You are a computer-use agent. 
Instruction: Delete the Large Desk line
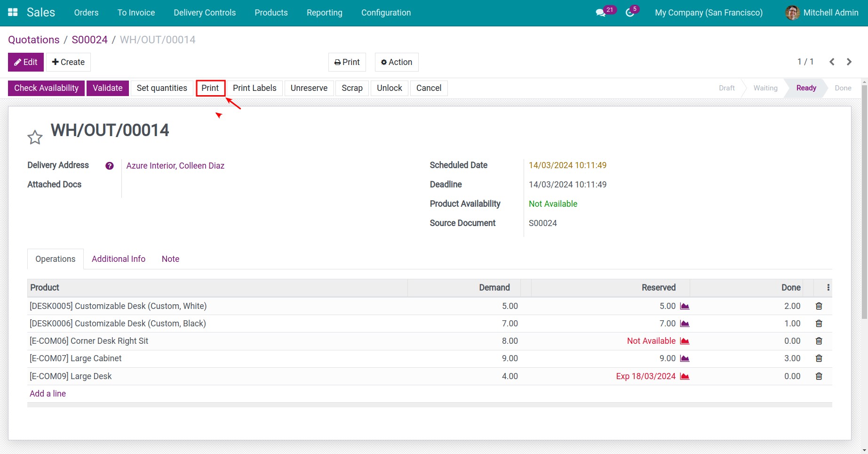coord(819,376)
